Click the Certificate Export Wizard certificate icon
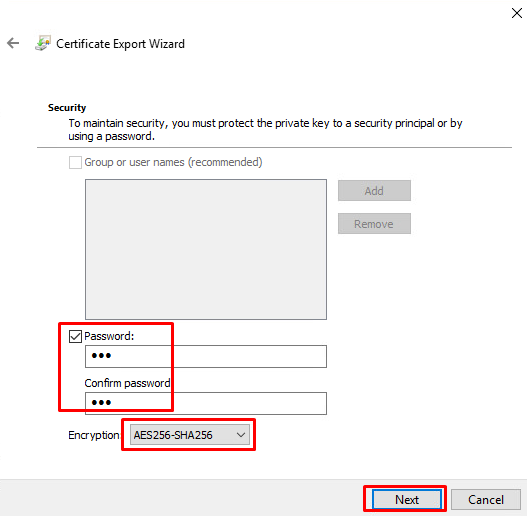This screenshot has height=516, width=527. coord(43,43)
